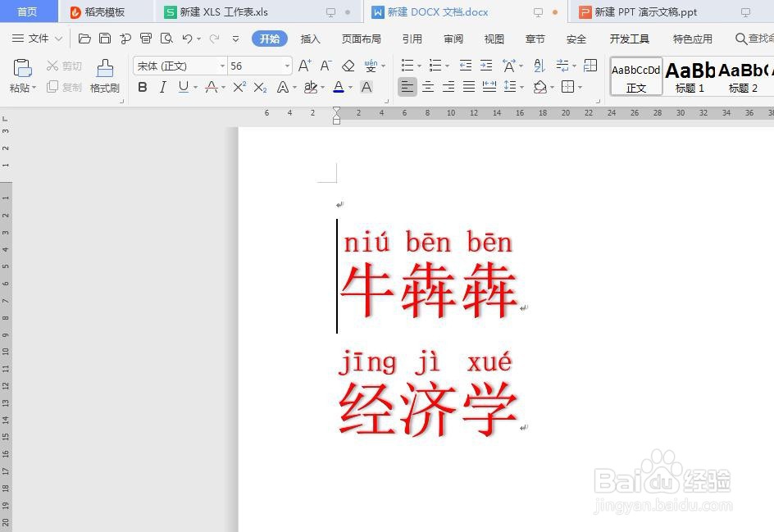Image resolution: width=774 pixels, height=532 pixels.
Task: Apply the 标题 1 style
Action: click(x=689, y=76)
